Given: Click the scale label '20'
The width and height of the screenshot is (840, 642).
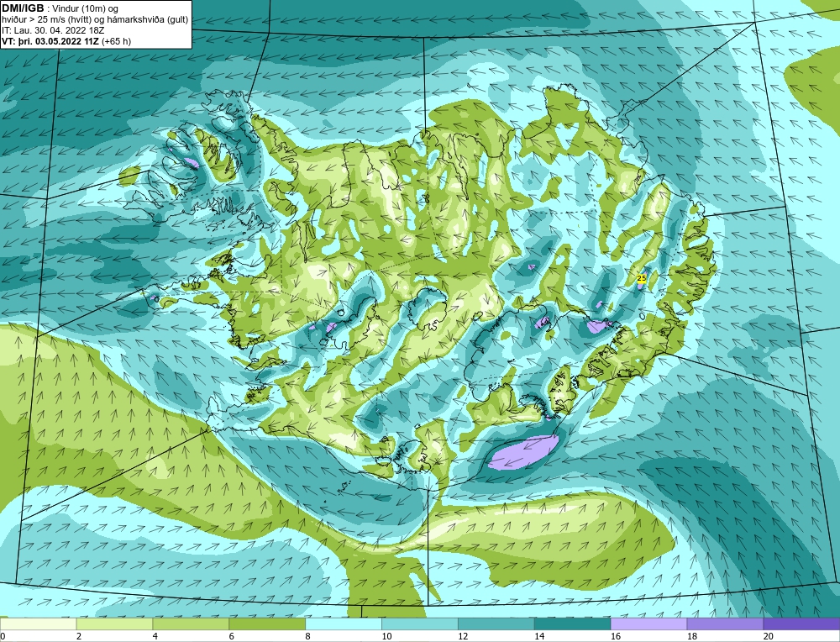Looking at the screenshot, I should (x=769, y=636).
